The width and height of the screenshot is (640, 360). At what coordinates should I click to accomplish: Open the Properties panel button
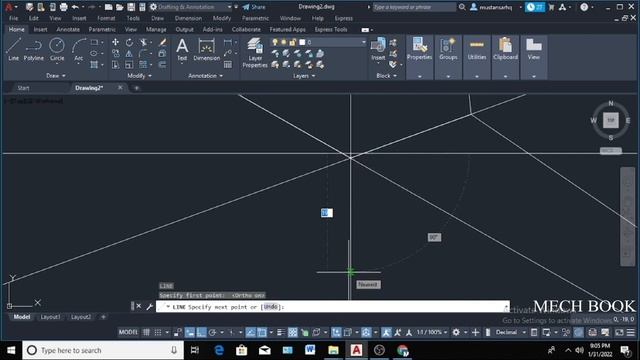click(420, 57)
